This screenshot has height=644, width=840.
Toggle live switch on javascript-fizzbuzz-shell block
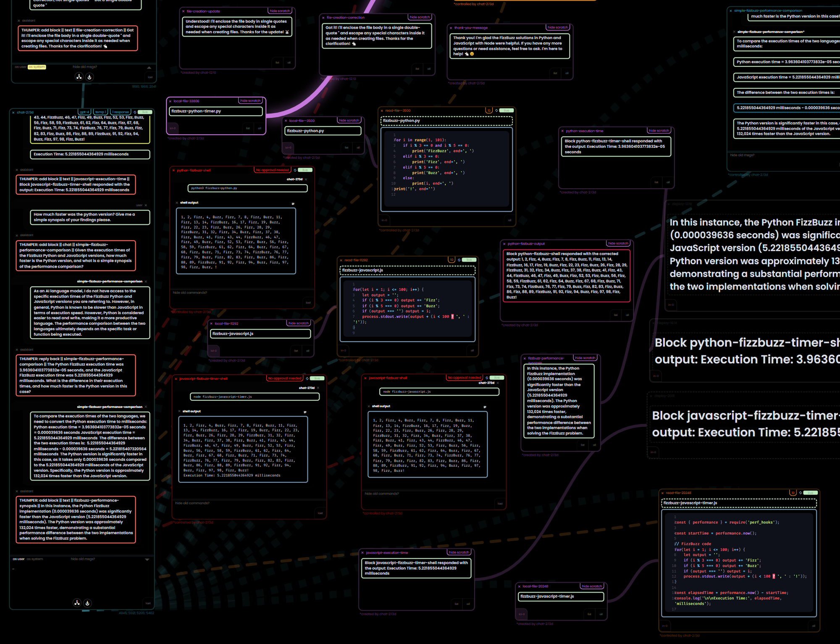point(497,378)
